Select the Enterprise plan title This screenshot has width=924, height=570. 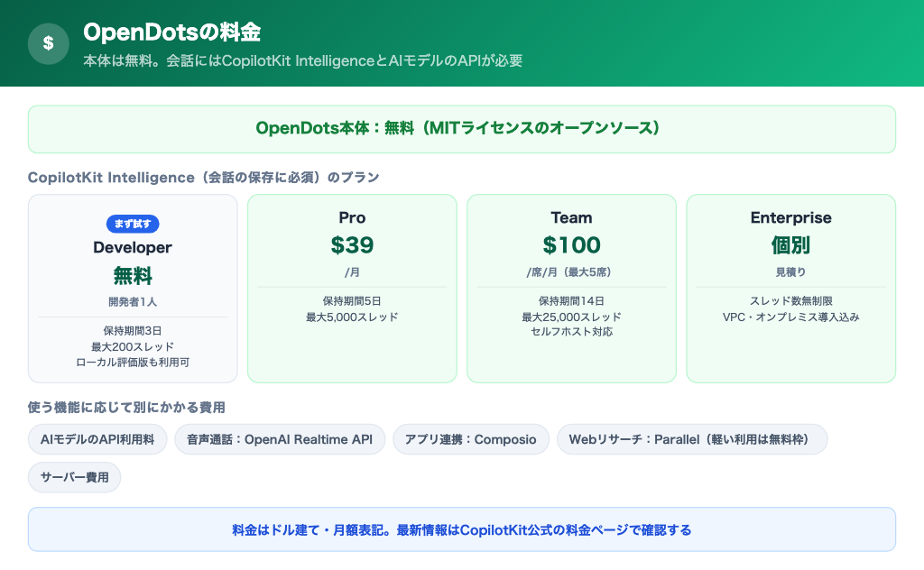pyautogui.click(x=790, y=218)
